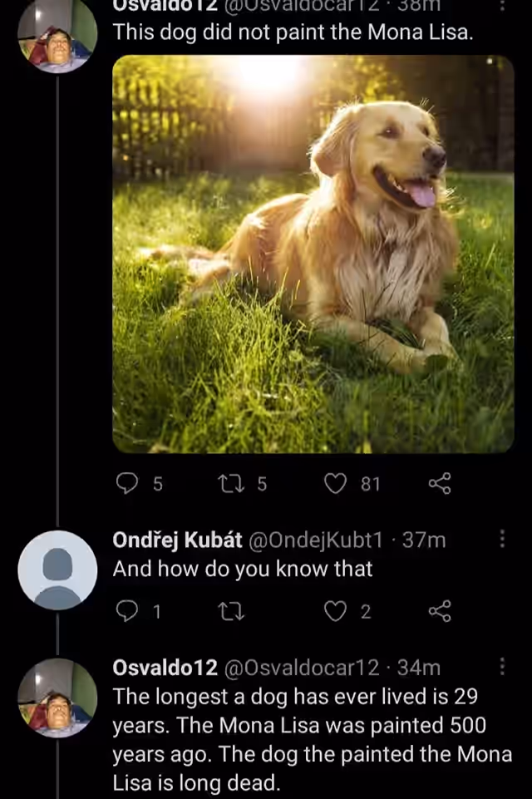This screenshot has height=799, width=532.
Task: Reply to Ondřej Kubát's tweet
Action: coord(127,611)
